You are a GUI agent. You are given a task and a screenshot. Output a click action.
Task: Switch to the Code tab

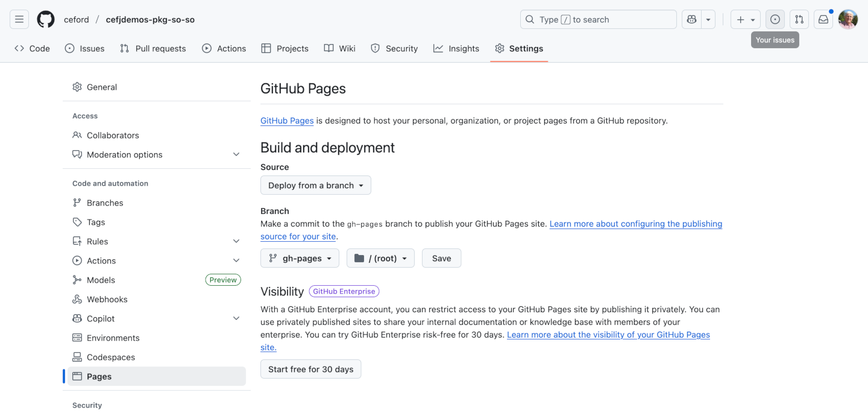(32, 48)
